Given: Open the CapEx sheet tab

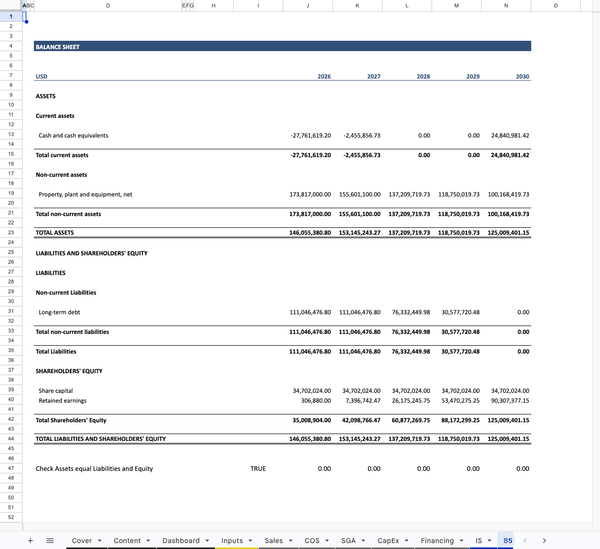Looking at the screenshot, I should [388, 541].
